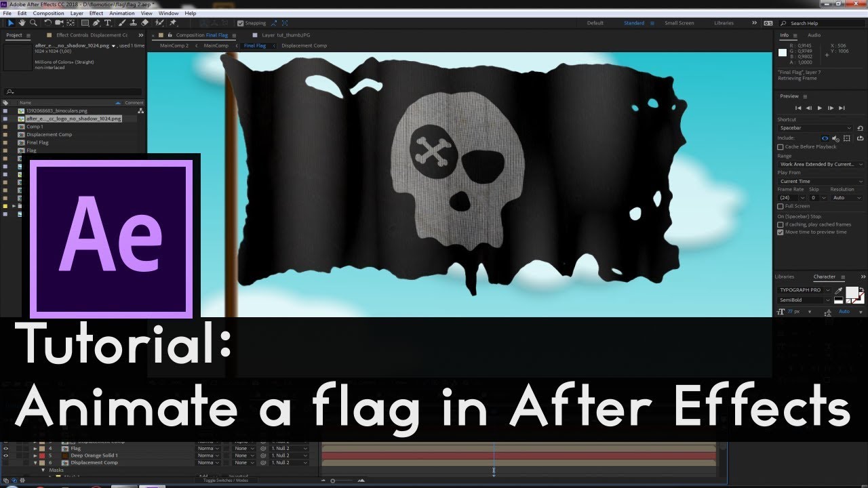Select the Roto Brush tool
The width and height of the screenshot is (868, 488).
point(159,22)
